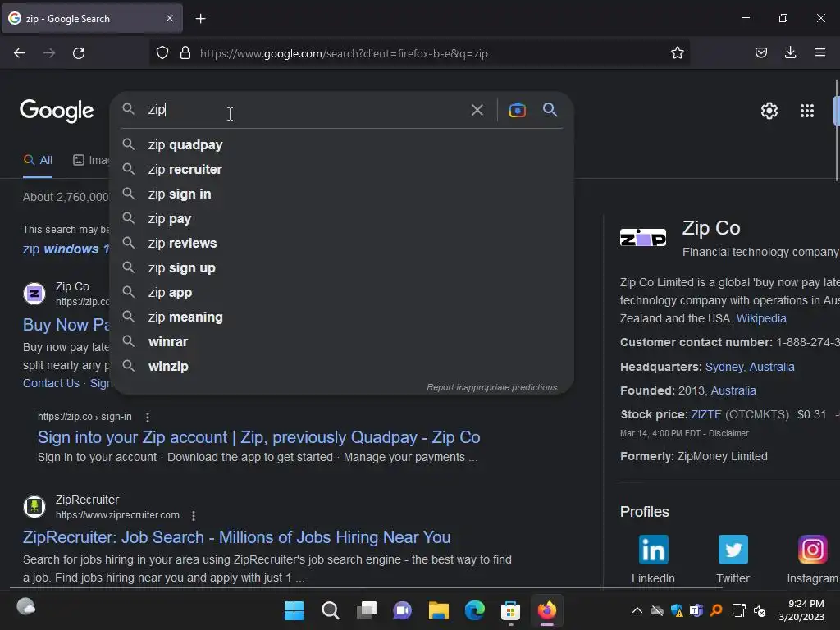Open Microsoft Store from taskbar

[510, 610]
